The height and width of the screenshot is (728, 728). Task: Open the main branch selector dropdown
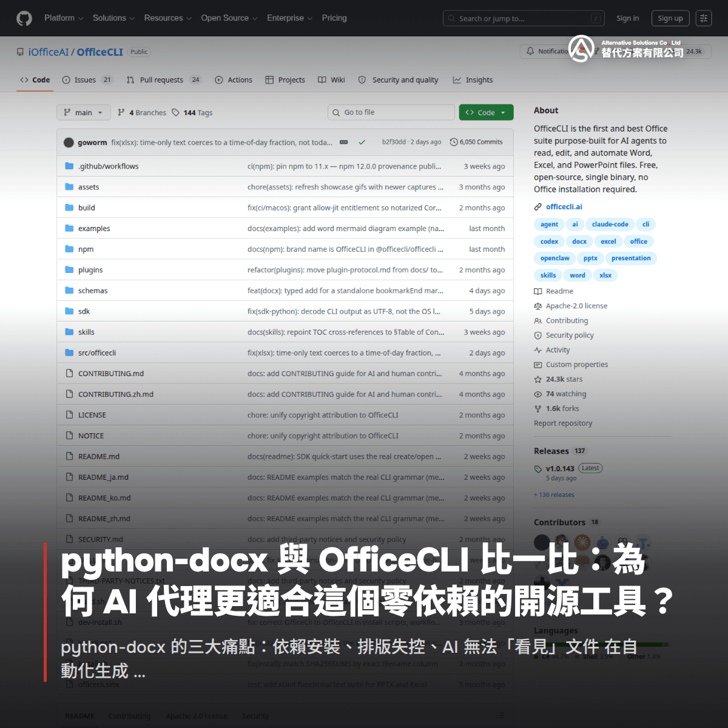[84, 112]
